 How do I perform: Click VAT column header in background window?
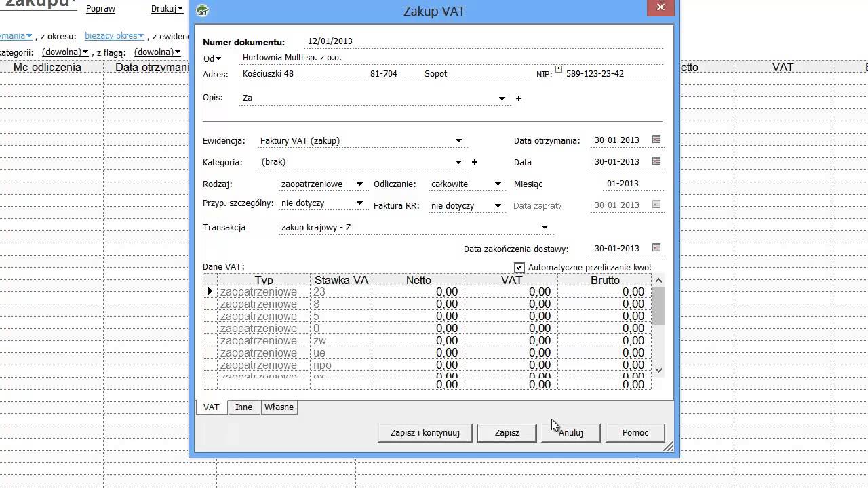tap(783, 67)
